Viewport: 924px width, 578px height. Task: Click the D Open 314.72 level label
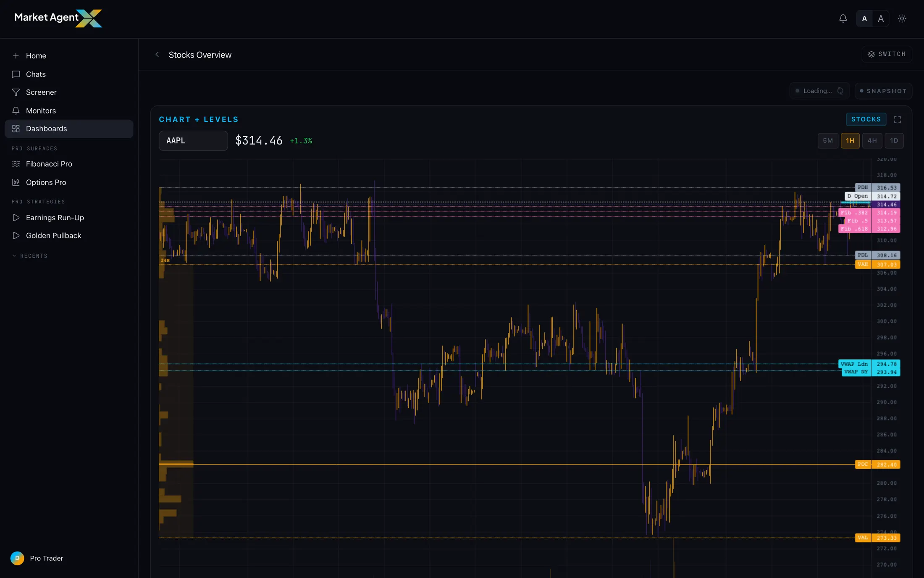coord(872,196)
